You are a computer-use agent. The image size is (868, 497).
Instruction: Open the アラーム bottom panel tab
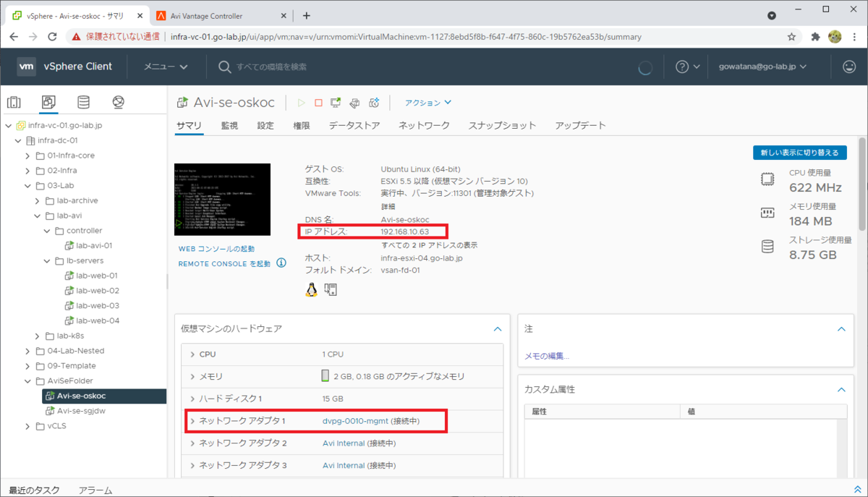95,490
